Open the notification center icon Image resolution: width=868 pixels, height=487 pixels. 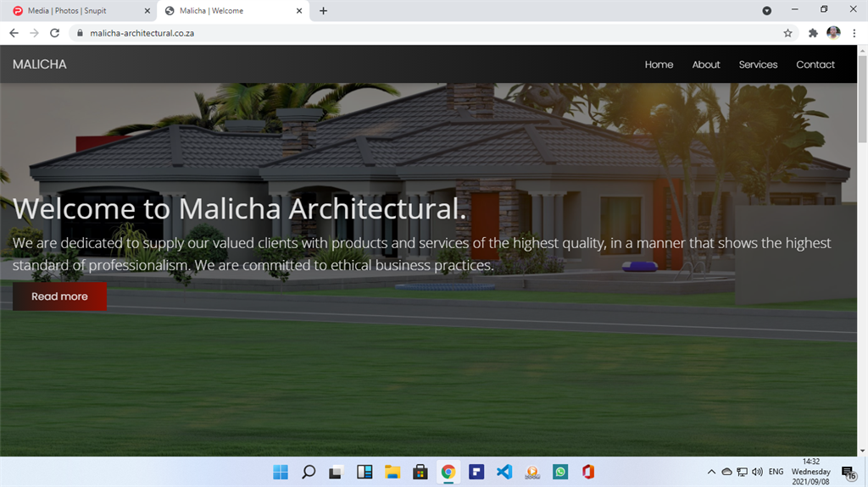pyautogui.click(x=848, y=473)
